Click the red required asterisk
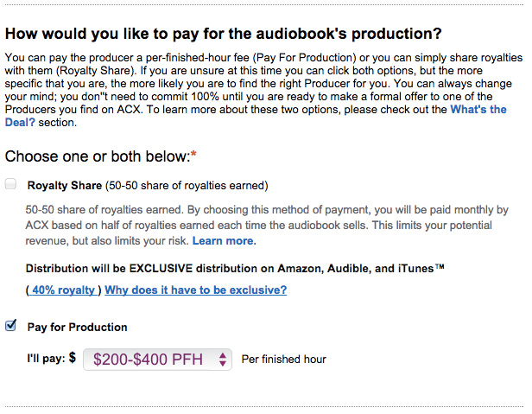This screenshot has width=532, height=414. pos(193,154)
